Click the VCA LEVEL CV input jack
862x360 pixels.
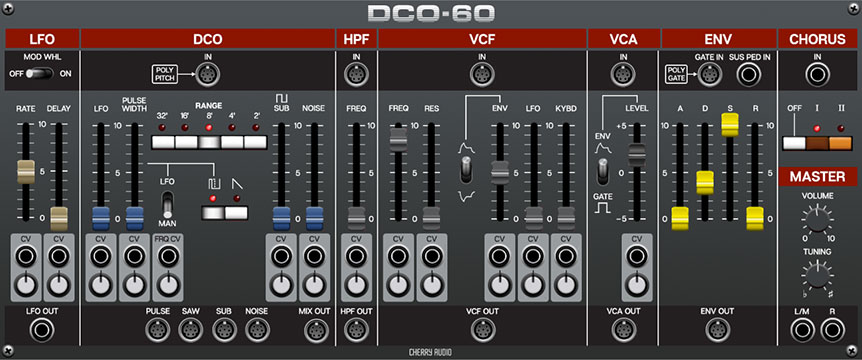pyautogui.click(x=637, y=256)
